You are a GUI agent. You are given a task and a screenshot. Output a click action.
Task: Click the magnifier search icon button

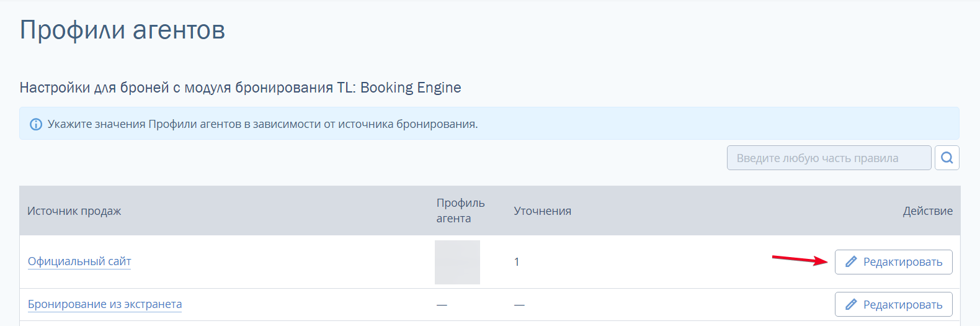coord(947,158)
